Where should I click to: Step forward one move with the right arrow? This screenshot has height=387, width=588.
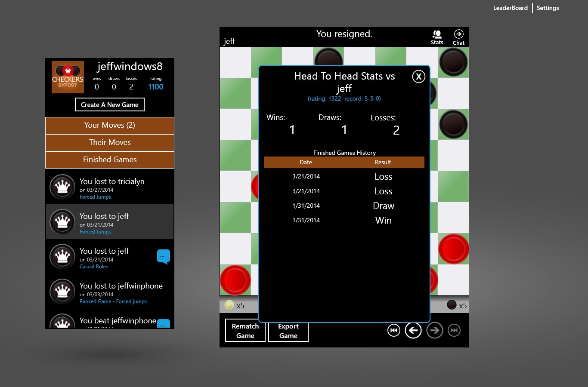pyautogui.click(x=434, y=330)
